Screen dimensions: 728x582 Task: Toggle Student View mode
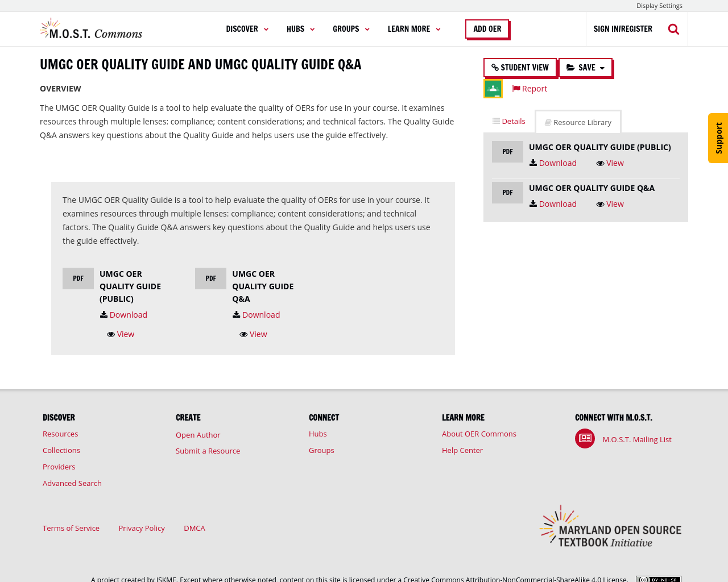tap(520, 66)
